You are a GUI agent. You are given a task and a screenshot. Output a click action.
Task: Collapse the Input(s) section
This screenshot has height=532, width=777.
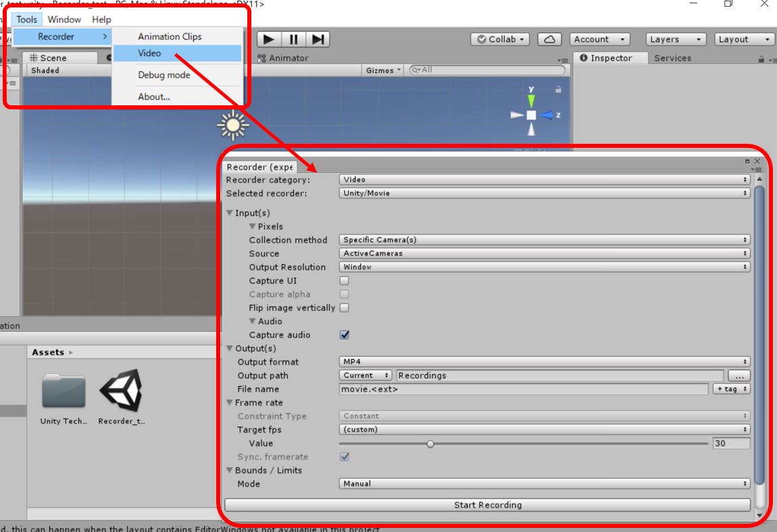click(230, 213)
